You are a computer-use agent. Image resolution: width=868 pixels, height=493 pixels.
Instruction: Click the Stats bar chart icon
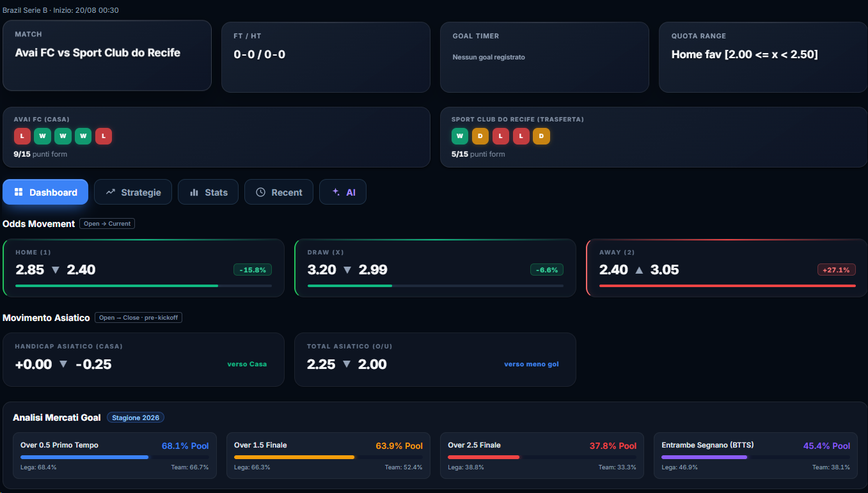point(194,192)
